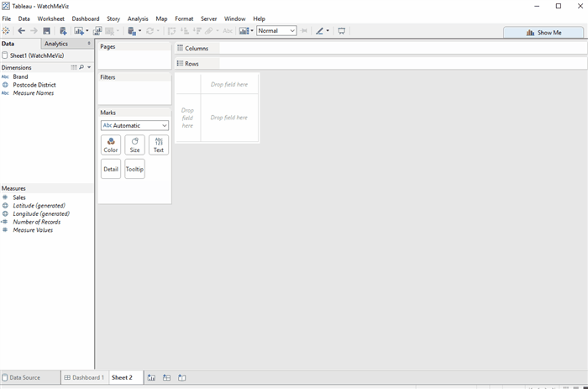Image resolution: width=588 pixels, height=389 pixels.
Task: Click the find field magnifier in Dimensions
Action: 81,67
